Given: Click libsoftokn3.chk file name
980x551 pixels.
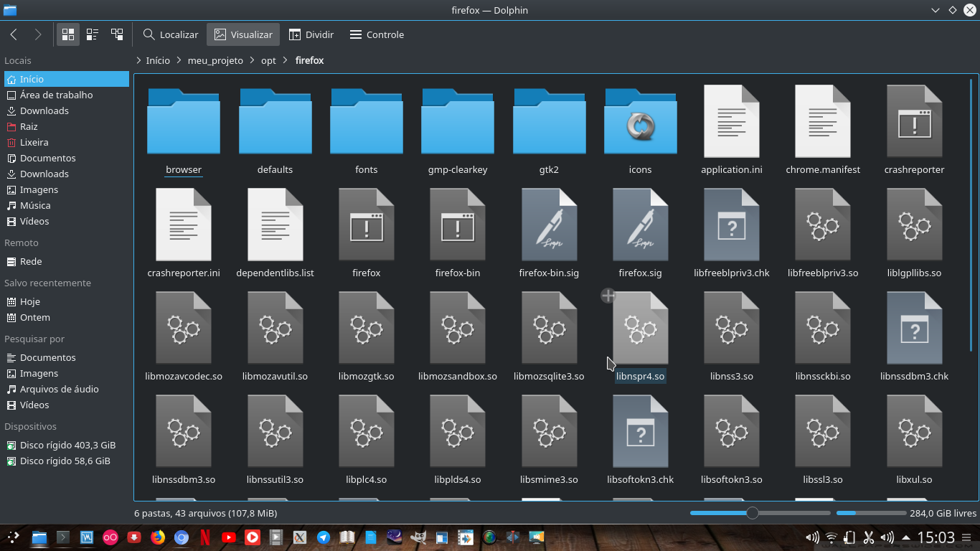Looking at the screenshot, I should coord(640,479).
